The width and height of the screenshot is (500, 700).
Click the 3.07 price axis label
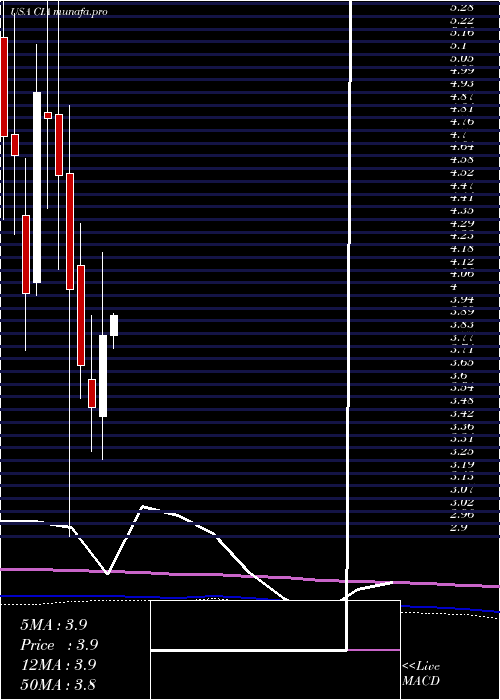(462, 490)
